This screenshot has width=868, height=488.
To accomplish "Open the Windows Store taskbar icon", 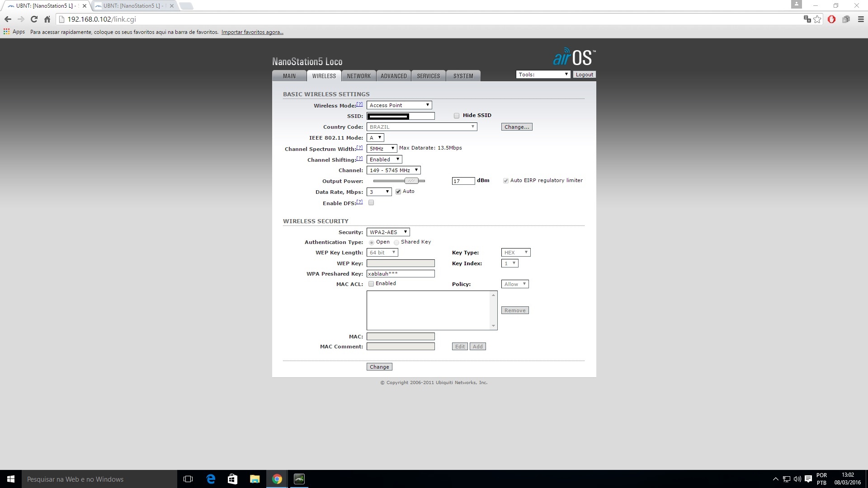I will pyautogui.click(x=232, y=479).
